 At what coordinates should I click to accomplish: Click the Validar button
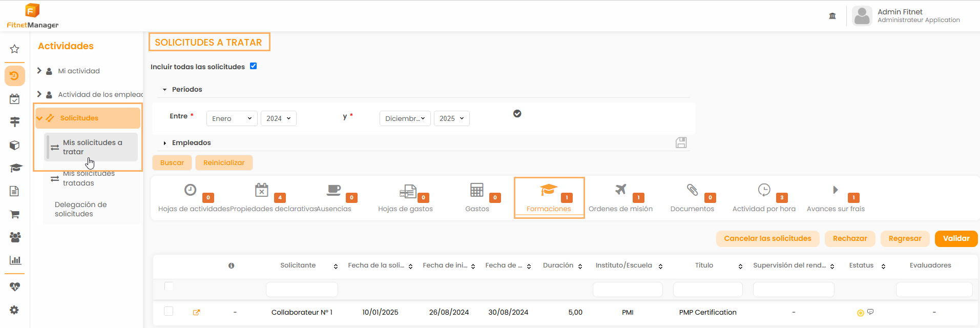(956, 238)
